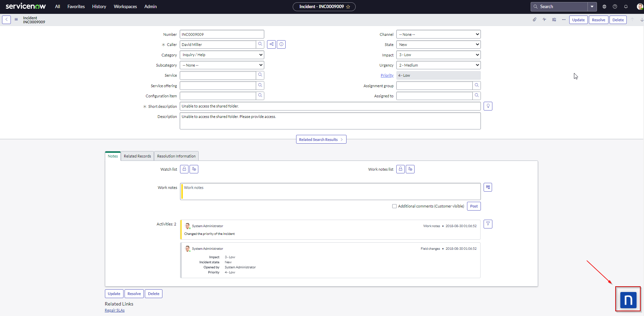Open the Admin menu
This screenshot has height=316, width=644.
coord(151,6)
